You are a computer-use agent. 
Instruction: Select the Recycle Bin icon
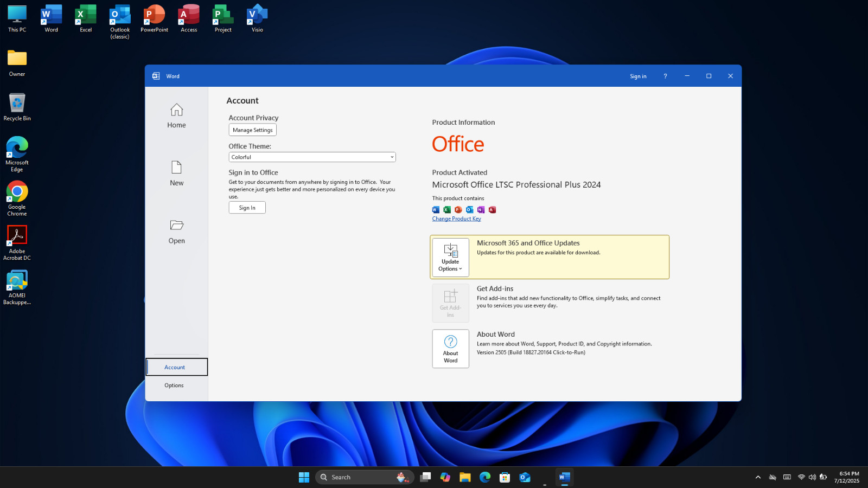(17, 107)
